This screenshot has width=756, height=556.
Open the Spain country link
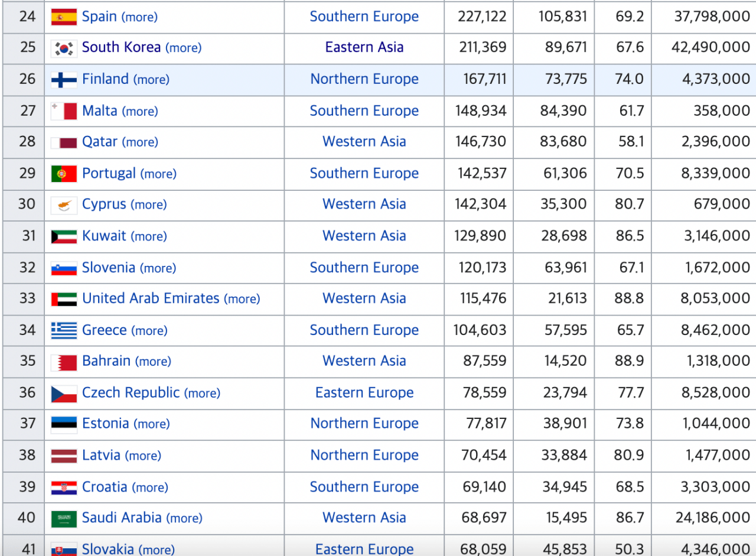coord(99,17)
